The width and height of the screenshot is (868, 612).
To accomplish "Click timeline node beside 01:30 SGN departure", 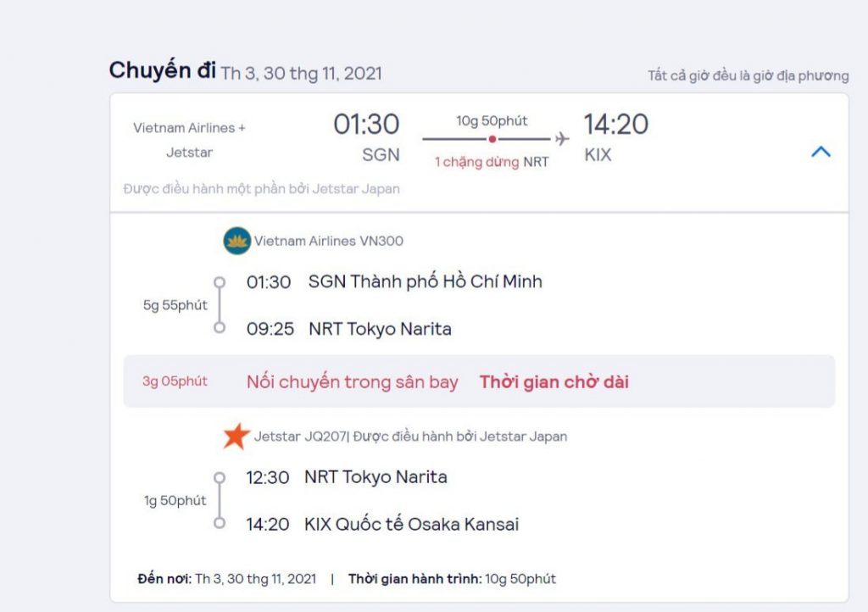I will 220,282.
